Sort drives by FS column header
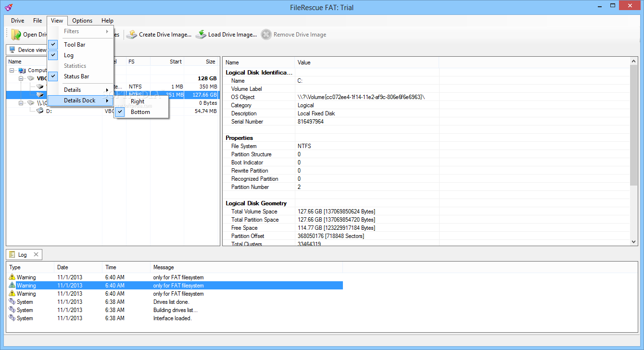Image resolution: width=644 pixels, height=350 pixels. click(x=138, y=62)
